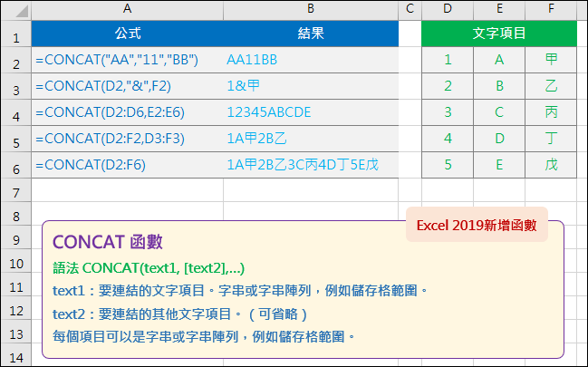Click result cell 1A甲2B乙

coord(311,139)
